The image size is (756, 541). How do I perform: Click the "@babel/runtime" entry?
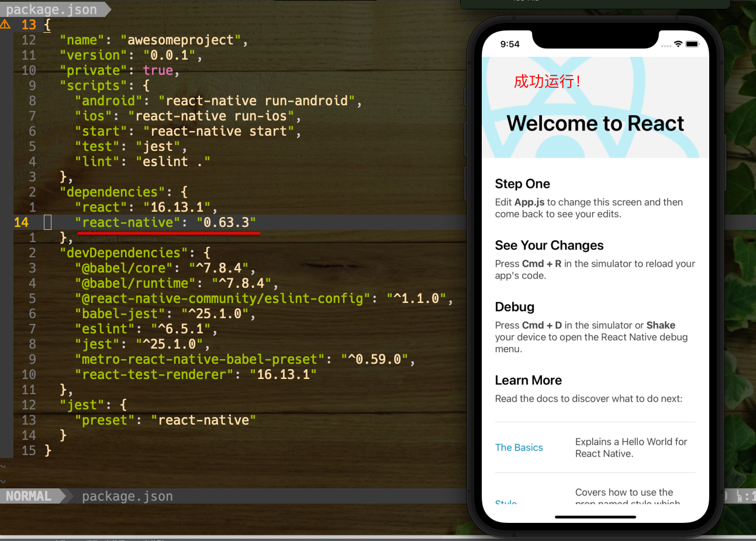(x=177, y=283)
